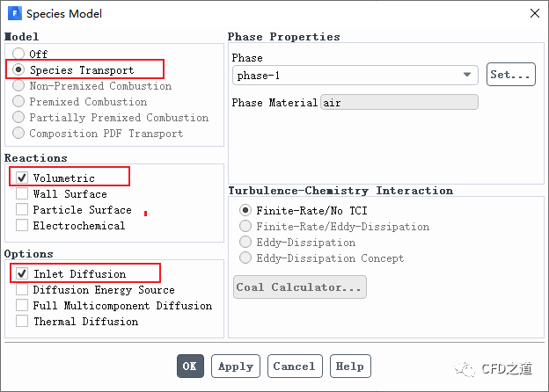Open Help for Species Model
Viewport: 549px width, 392px height.
point(349,367)
